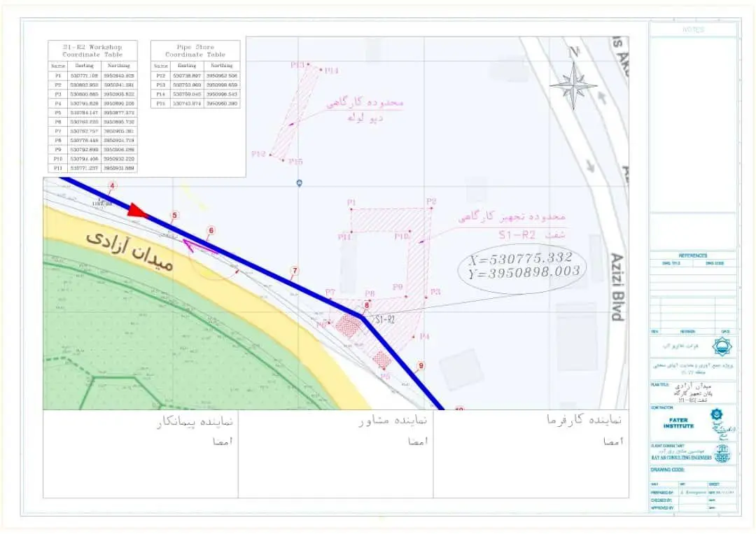Screen dimensions: 756x534
Task: Click the Fater Institute contractor emblem
Action: [717, 414]
